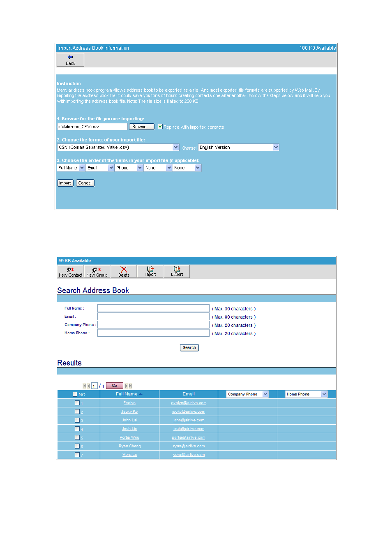Jump to first results page arrow
This screenshot has height=555, width=392.
pyautogui.click(x=84, y=386)
